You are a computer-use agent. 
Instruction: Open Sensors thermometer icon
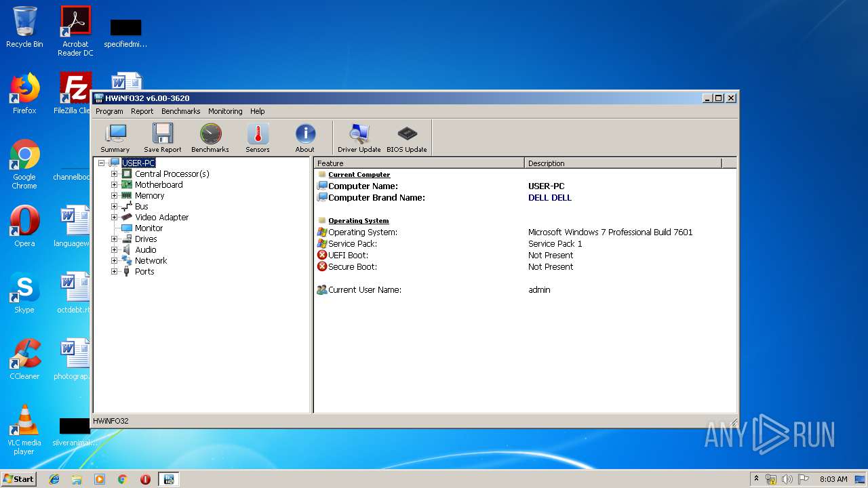(x=258, y=138)
